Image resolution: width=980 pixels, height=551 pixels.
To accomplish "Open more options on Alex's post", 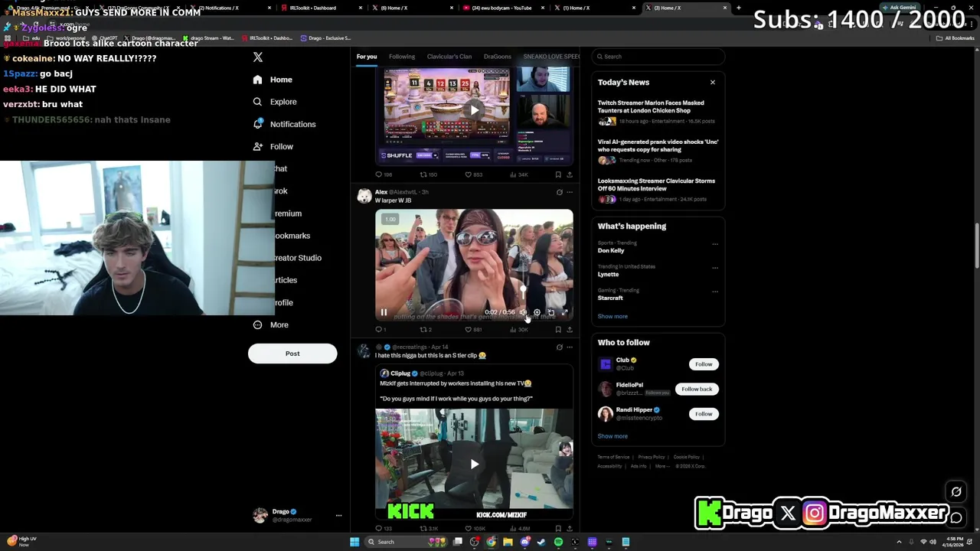I will (x=569, y=192).
